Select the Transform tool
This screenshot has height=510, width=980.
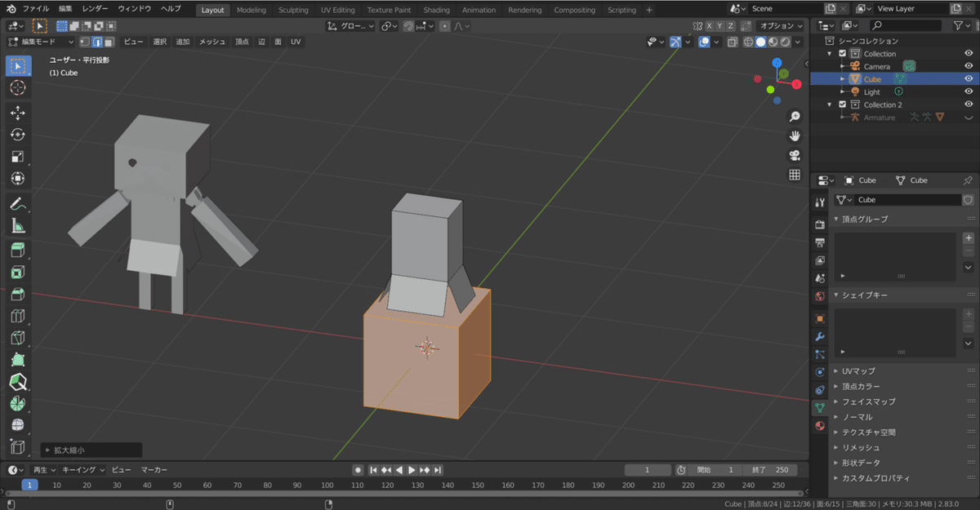click(18, 179)
